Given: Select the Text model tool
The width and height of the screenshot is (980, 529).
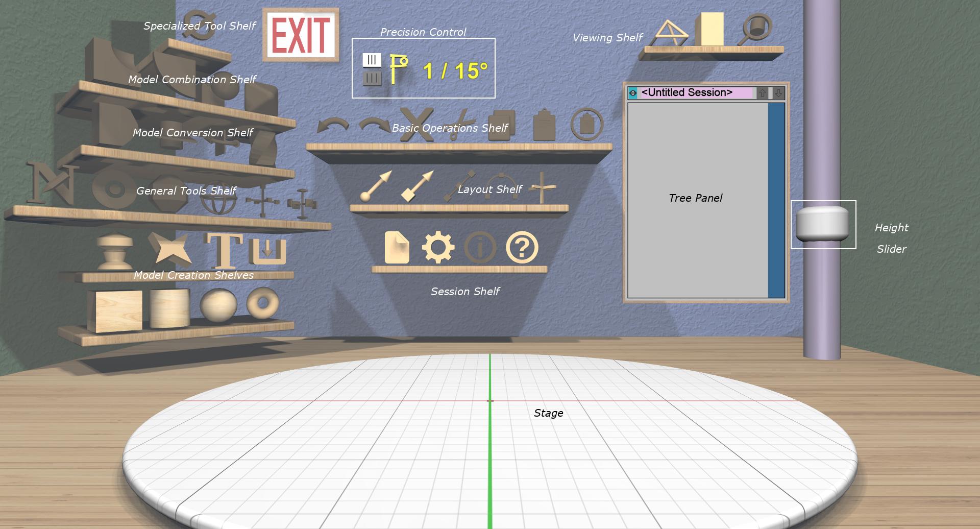Looking at the screenshot, I should tap(224, 249).
